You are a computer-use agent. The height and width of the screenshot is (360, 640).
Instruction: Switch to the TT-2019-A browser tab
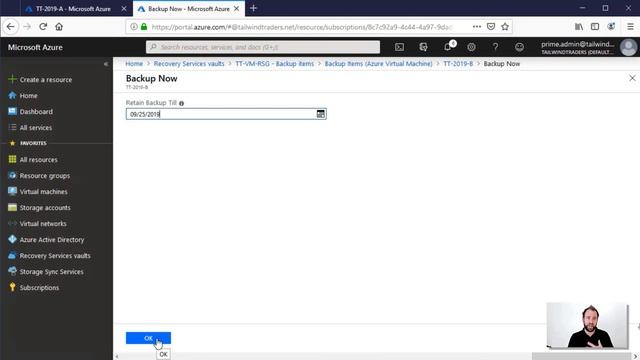click(73, 9)
